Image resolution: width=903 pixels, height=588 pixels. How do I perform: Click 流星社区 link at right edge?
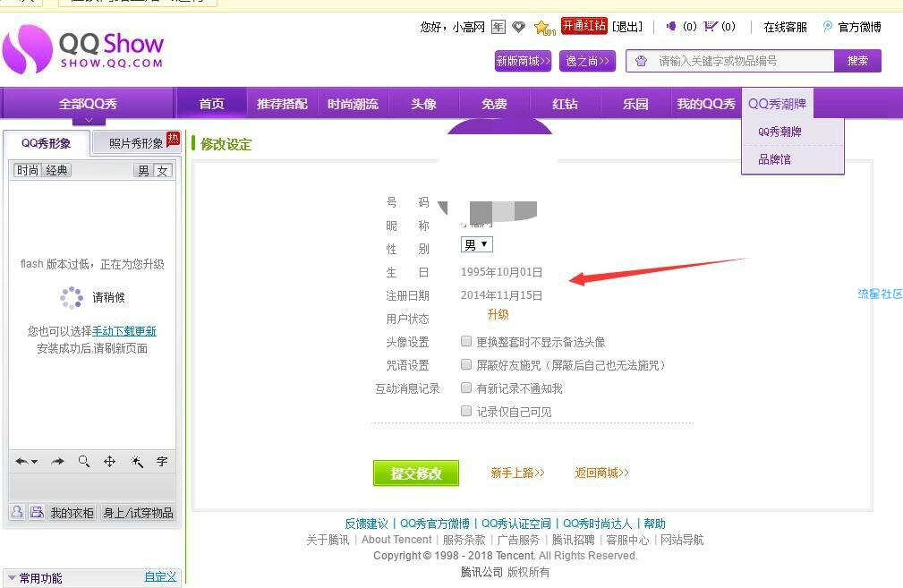pos(880,294)
